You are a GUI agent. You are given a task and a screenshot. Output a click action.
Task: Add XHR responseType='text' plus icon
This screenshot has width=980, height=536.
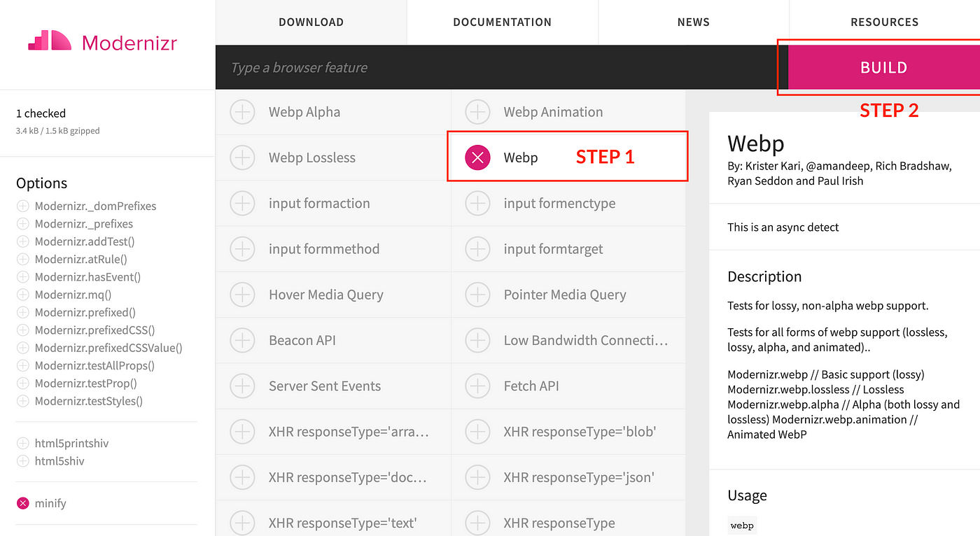point(242,523)
